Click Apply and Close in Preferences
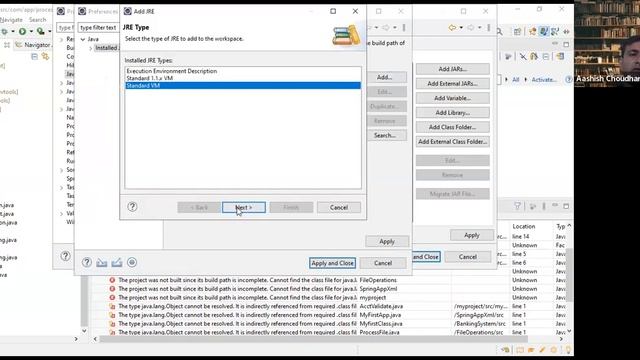The image size is (640, 360). click(x=332, y=263)
